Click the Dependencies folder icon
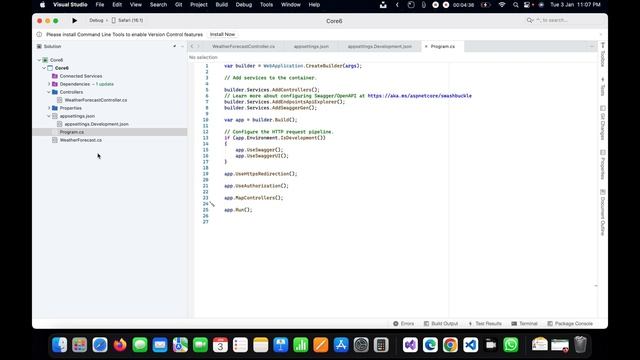This screenshot has height=360, width=640. 55,84
